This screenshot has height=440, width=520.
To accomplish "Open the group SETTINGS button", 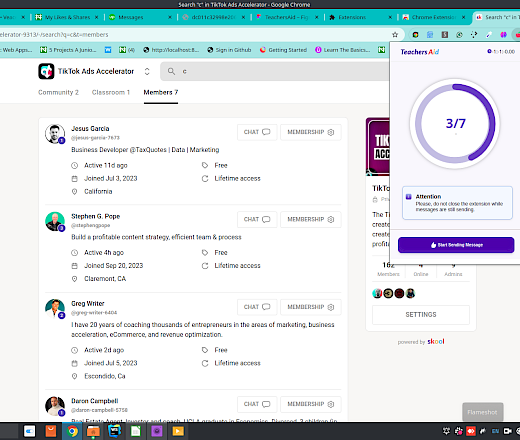I will 421,315.
